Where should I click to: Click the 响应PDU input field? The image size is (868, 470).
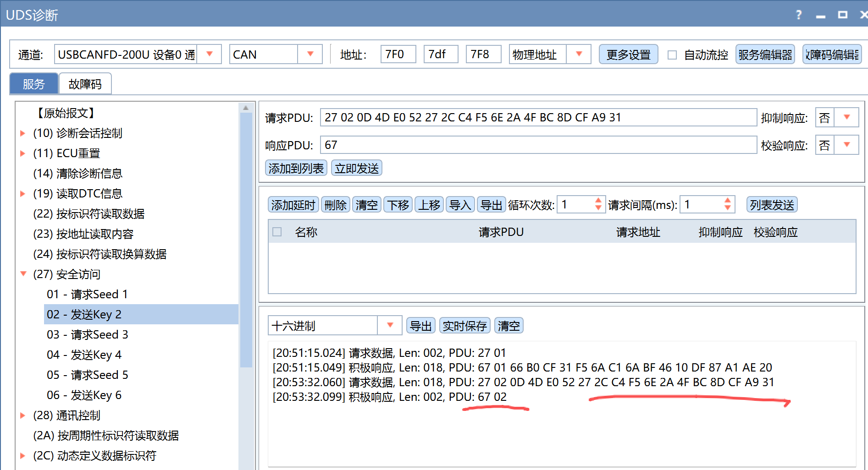coord(538,145)
